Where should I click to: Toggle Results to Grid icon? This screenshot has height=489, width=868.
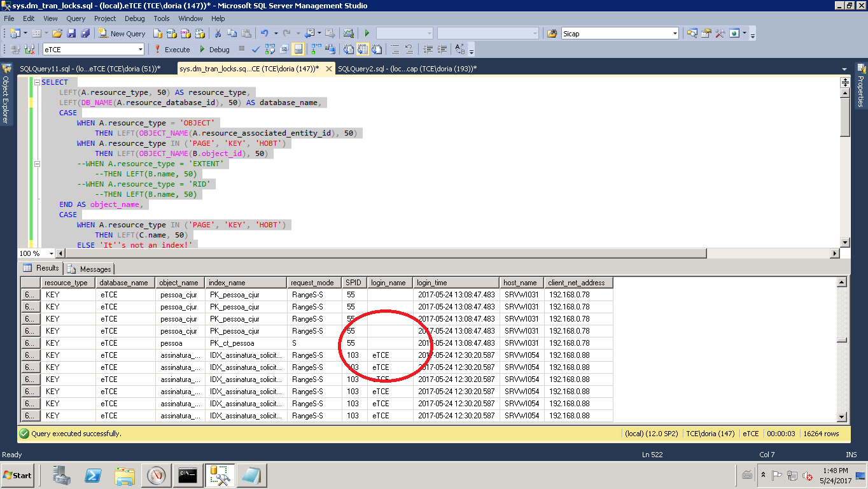click(362, 49)
